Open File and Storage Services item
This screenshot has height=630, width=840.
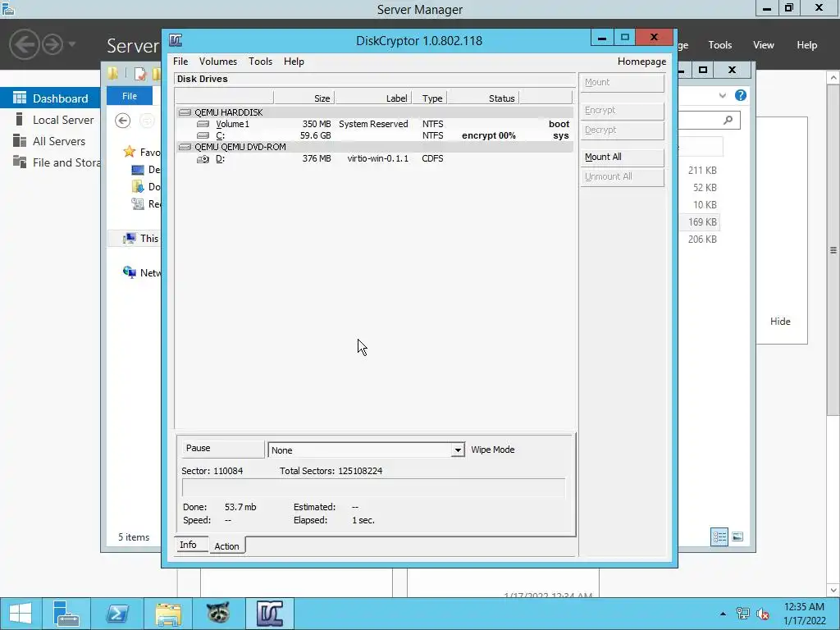coord(50,163)
